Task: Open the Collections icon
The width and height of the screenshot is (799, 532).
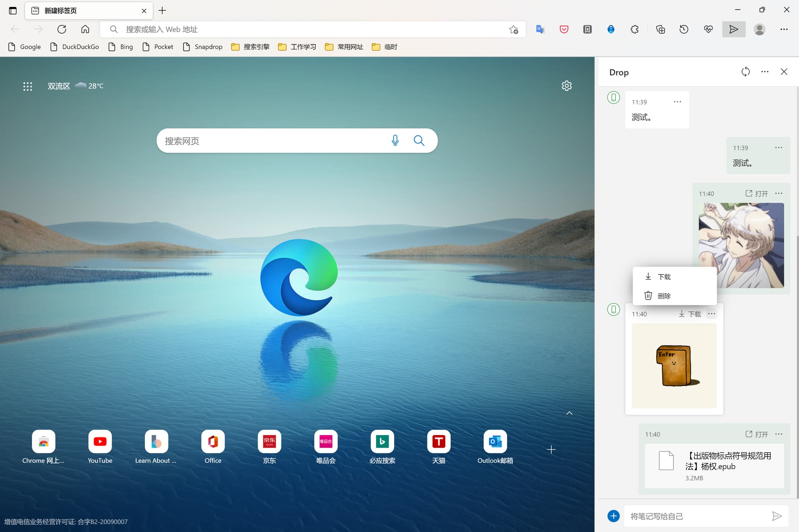Action: pyautogui.click(x=660, y=29)
